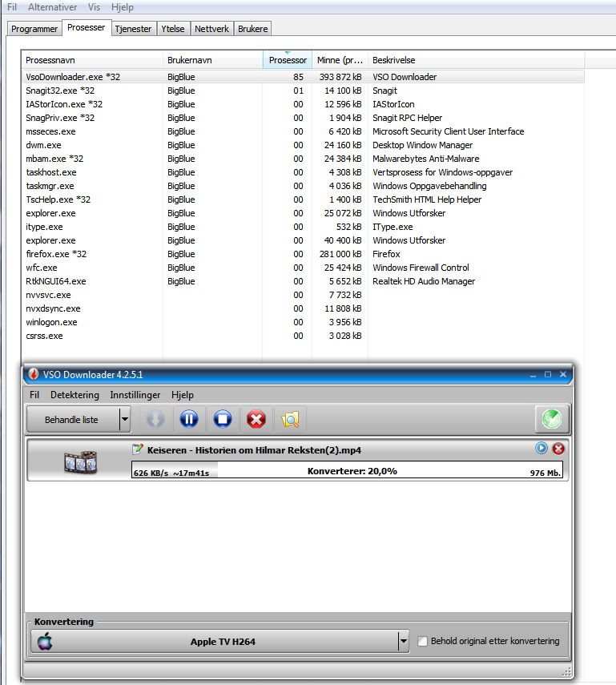Screen dimensions: 616x685
Task: Open Fil menu in VSO Downloader
Action: 34,395
